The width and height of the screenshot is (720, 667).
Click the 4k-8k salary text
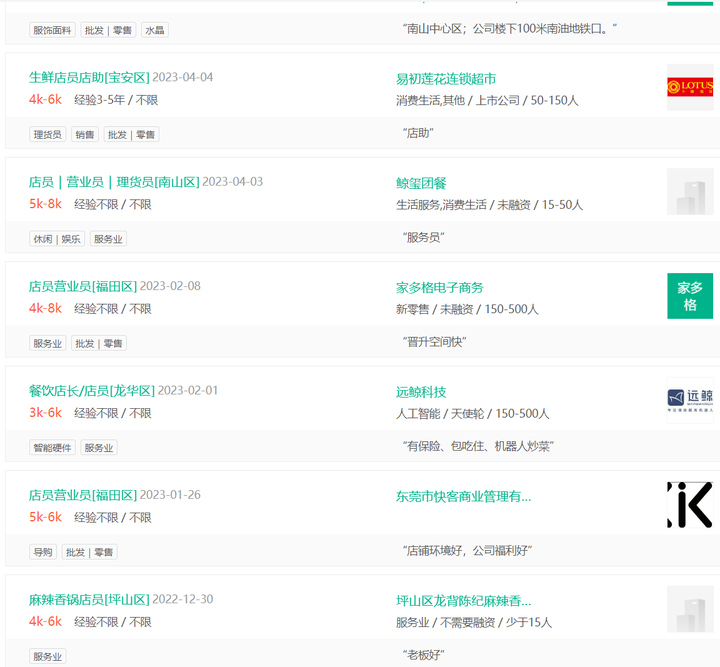(45, 308)
